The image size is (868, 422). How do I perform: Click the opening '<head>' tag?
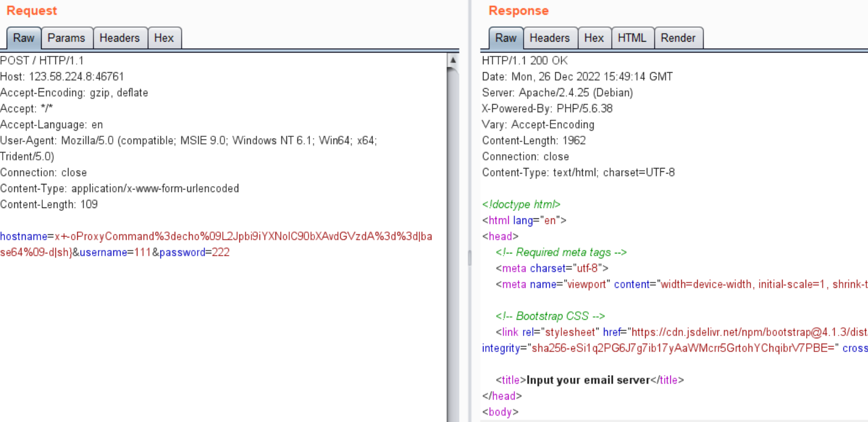[x=500, y=236]
